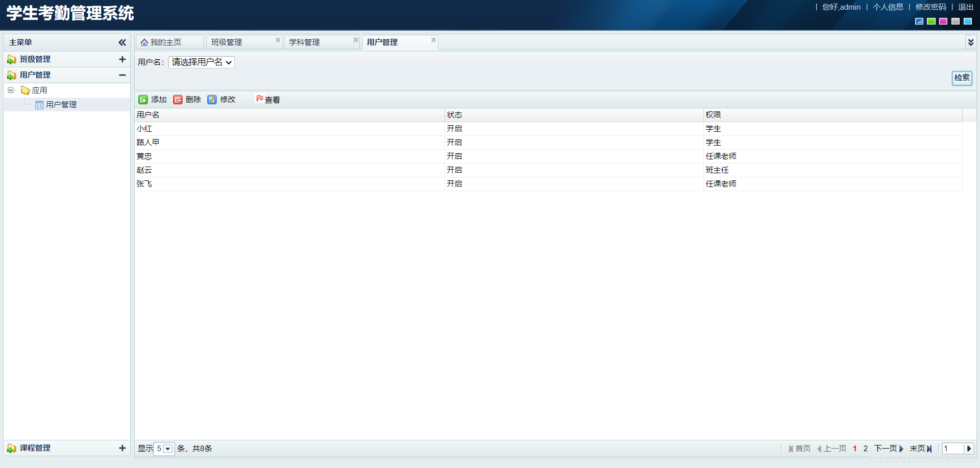Open the tab list double-chevron menu

970,42
